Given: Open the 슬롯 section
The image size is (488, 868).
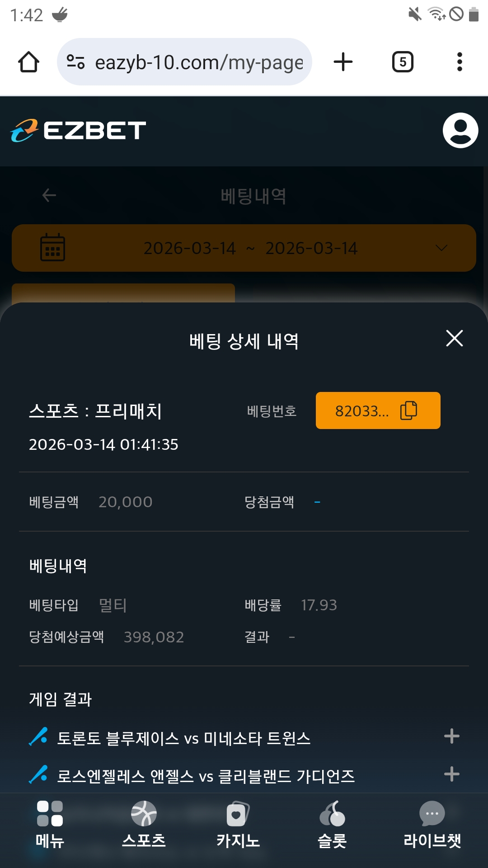Looking at the screenshot, I should coord(332,825).
